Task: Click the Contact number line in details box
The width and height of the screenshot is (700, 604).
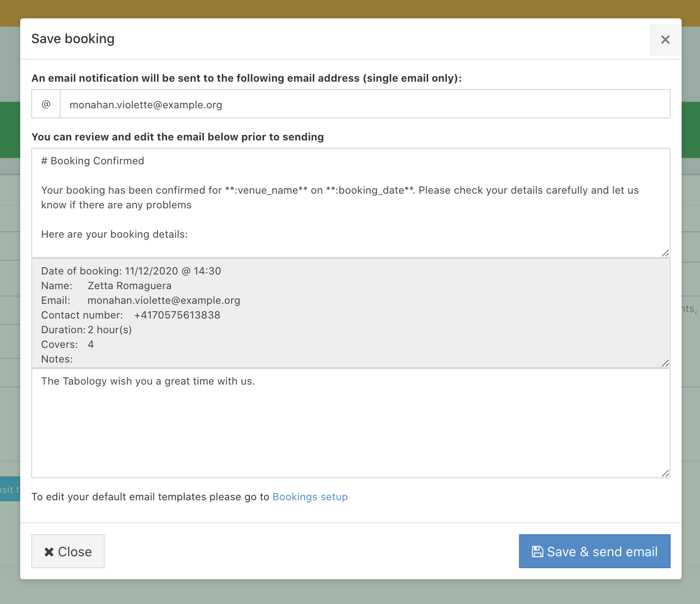Action: [x=131, y=315]
